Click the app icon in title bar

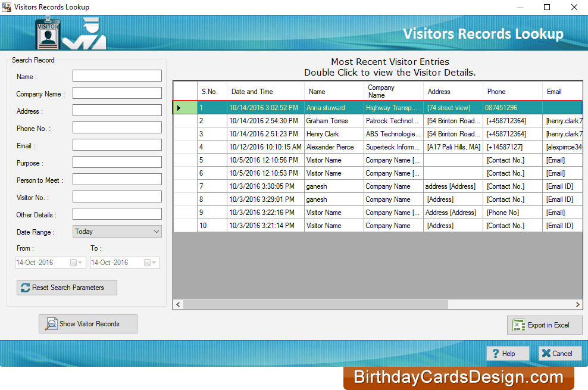[7, 7]
